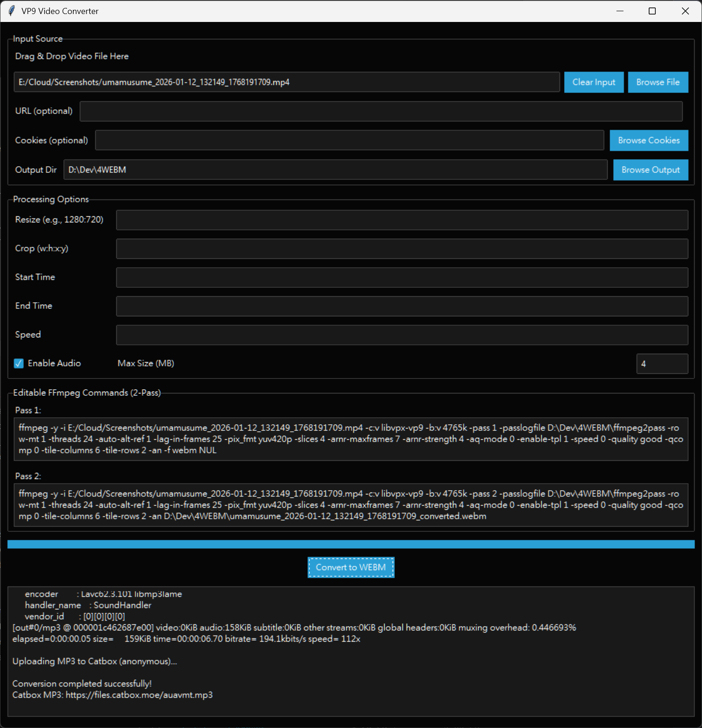Clear the input file path

click(594, 82)
